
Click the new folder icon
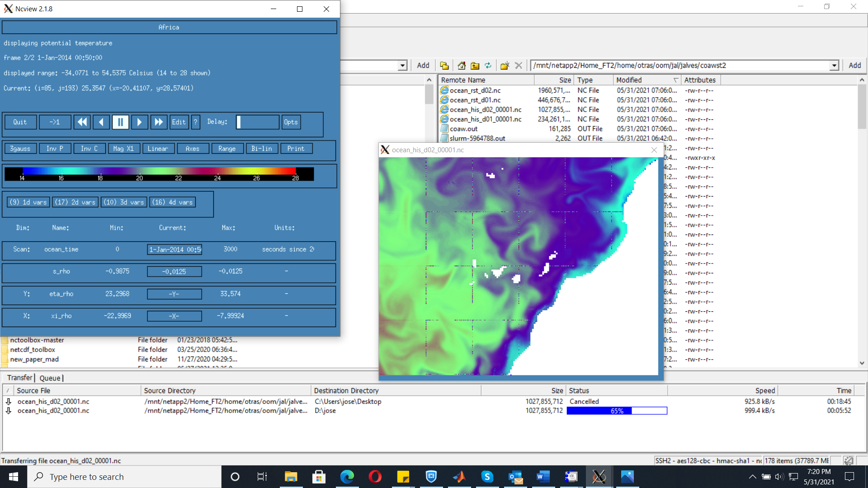pos(505,66)
